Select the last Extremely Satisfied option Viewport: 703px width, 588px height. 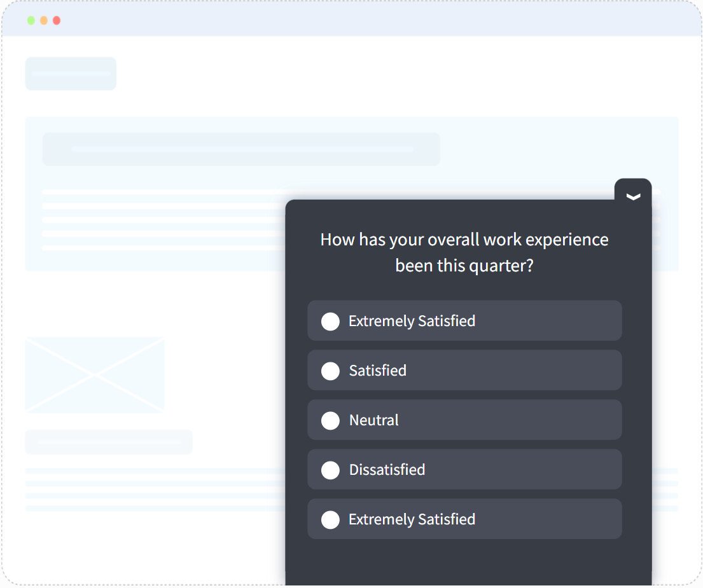[331, 519]
